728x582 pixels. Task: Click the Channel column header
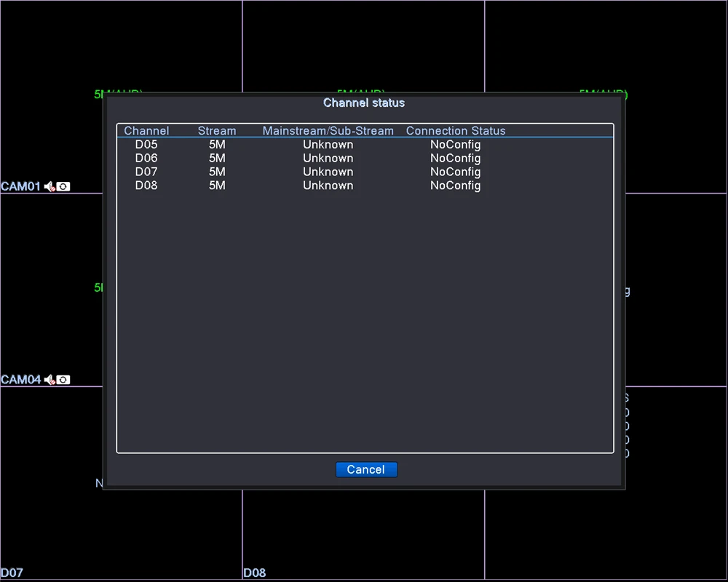[146, 131]
